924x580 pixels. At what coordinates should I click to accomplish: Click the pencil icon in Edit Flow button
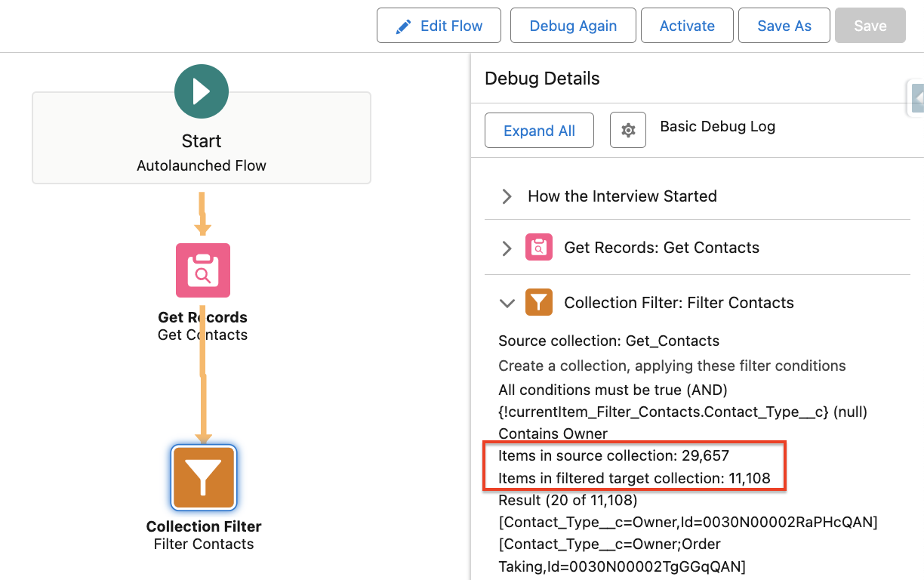(402, 25)
